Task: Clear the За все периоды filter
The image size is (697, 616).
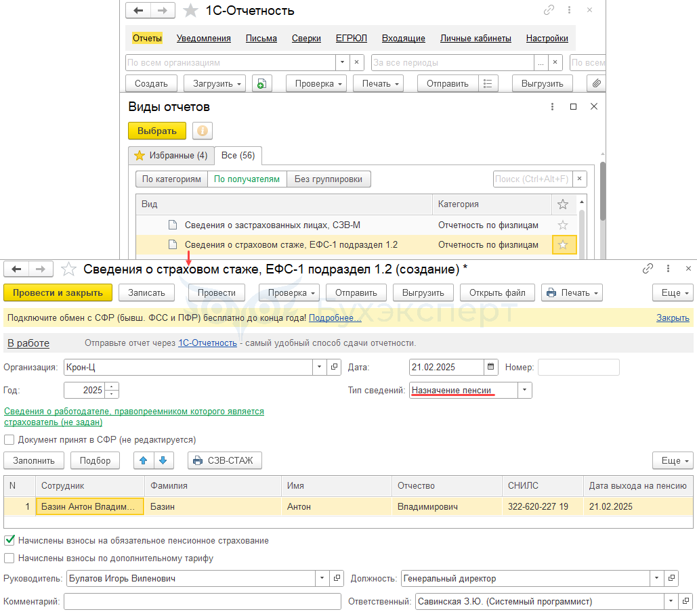Action: click(555, 63)
